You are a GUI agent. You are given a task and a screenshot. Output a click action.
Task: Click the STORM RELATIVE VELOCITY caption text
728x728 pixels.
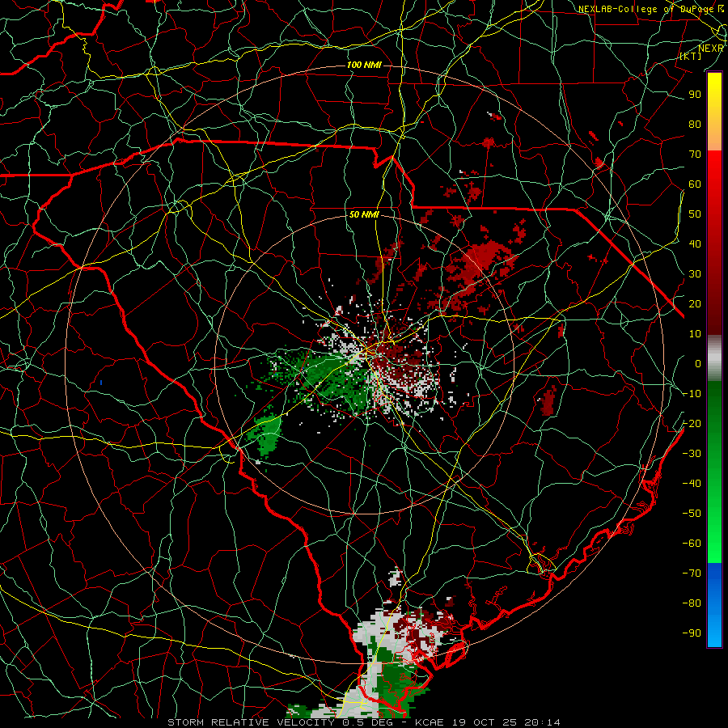pos(252,722)
